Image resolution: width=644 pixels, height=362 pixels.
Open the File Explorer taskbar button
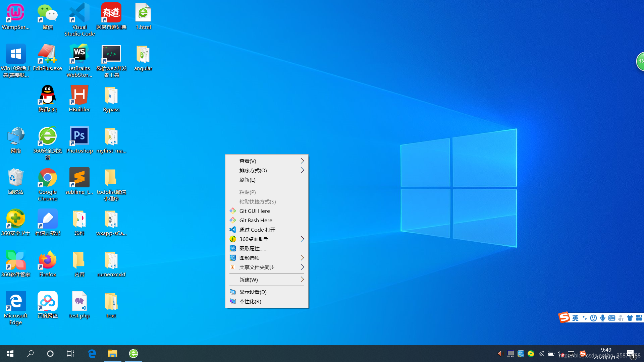tap(113, 354)
